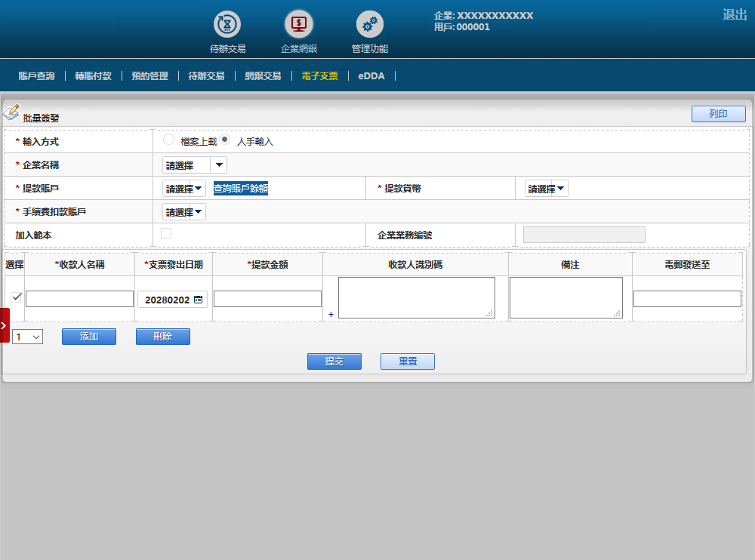Uncheck the row 選擇 checkbox
The image size is (755, 560).
(17, 297)
